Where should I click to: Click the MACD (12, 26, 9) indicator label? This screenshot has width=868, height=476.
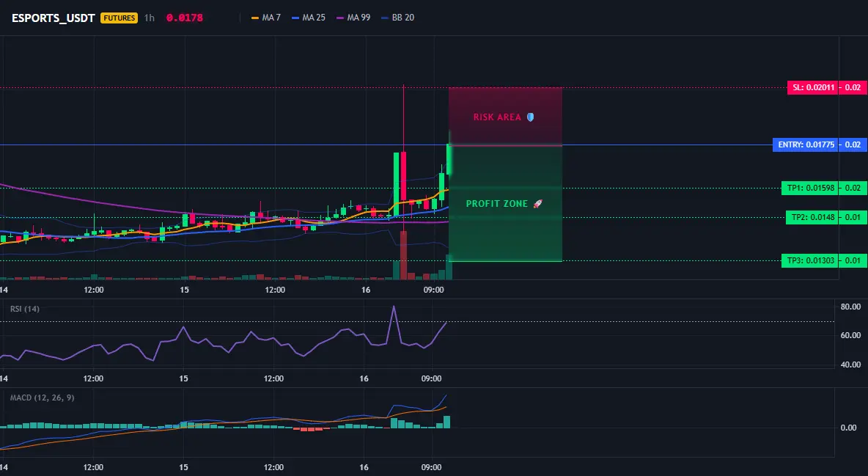click(x=42, y=398)
